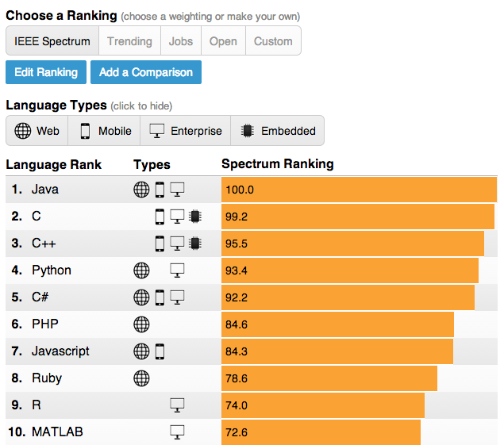Viewport: 504px width, 445px height.
Task: Click the embedded chip icon in C row
Action: (x=194, y=217)
